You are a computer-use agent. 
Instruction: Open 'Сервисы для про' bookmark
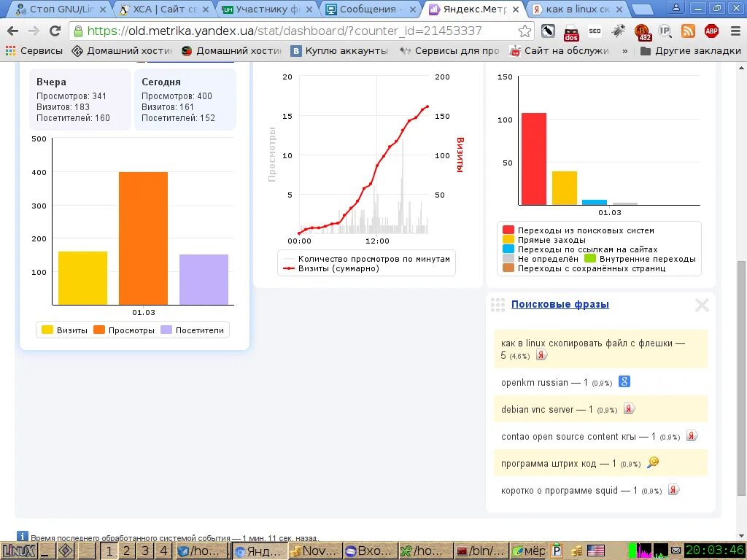[449, 50]
